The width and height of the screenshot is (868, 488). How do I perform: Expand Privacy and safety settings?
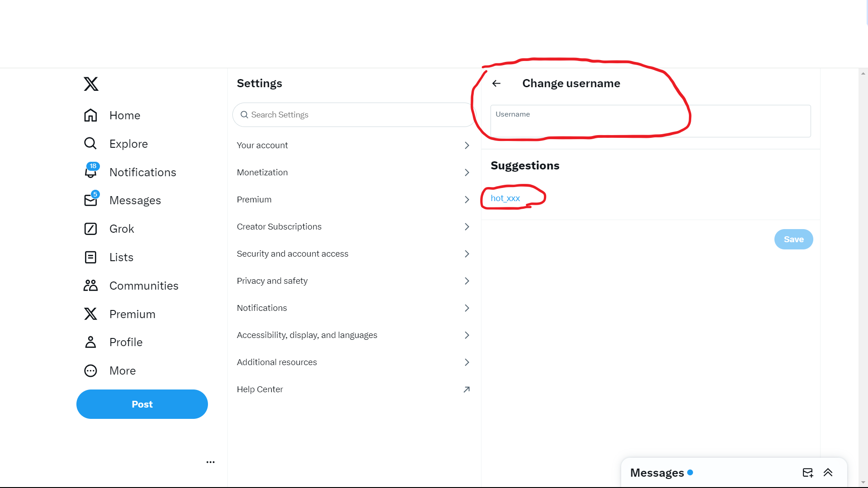point(354,281)
